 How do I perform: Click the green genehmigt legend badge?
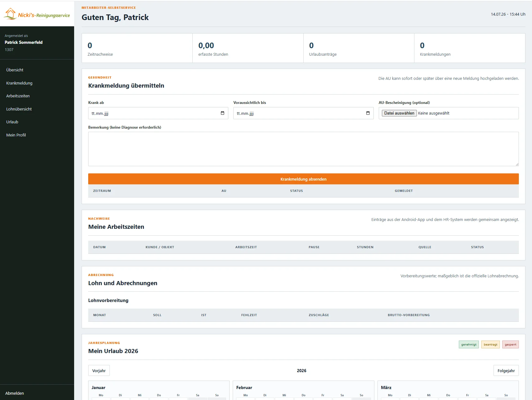coord(469,344)
